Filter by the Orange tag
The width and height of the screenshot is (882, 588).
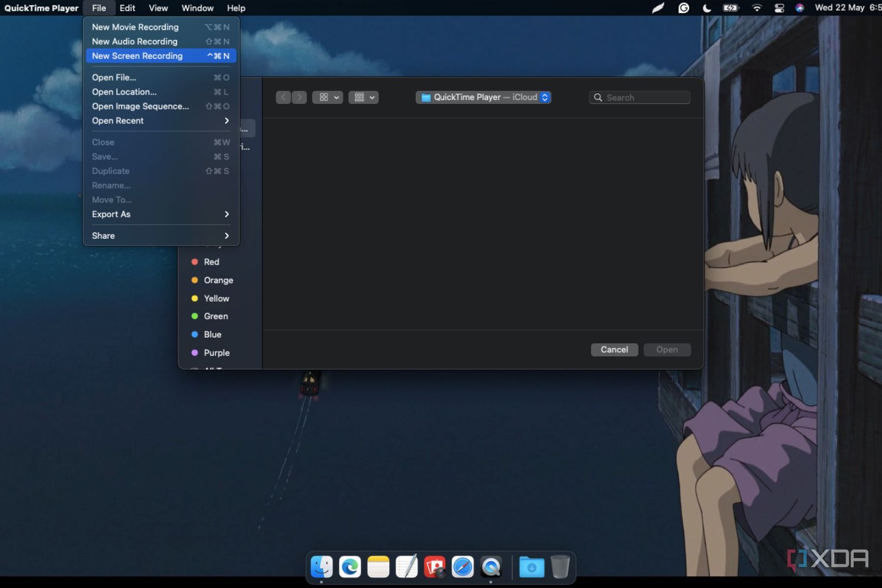218,280
